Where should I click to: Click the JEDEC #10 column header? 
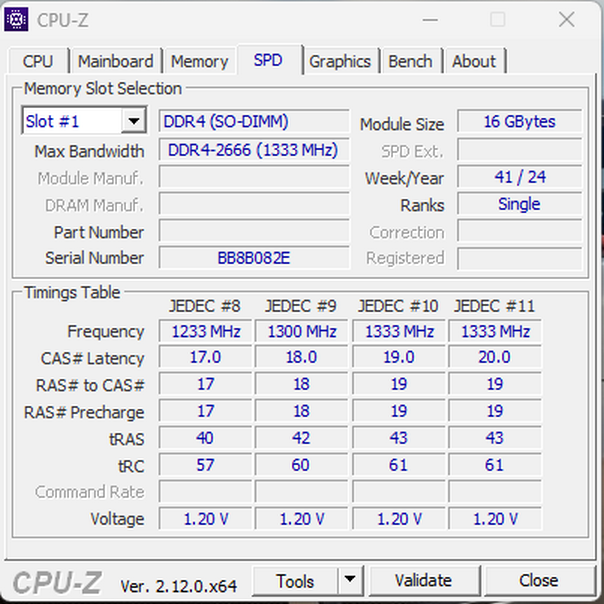398,306
